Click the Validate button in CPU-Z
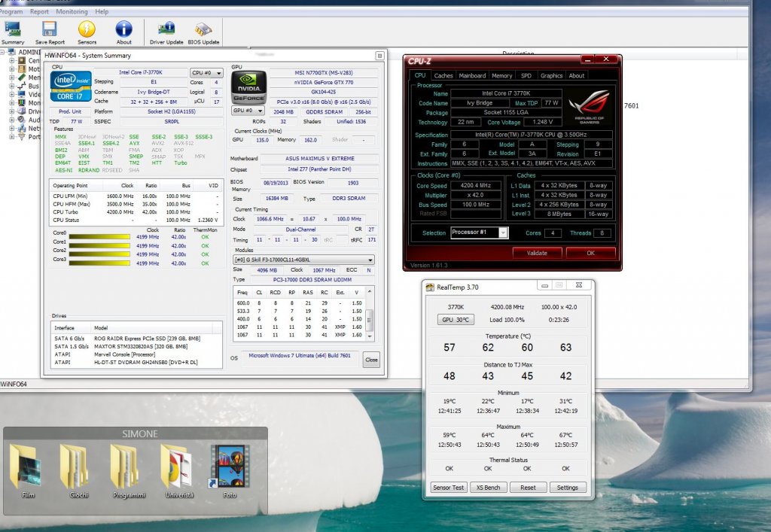 pos(537,253)
